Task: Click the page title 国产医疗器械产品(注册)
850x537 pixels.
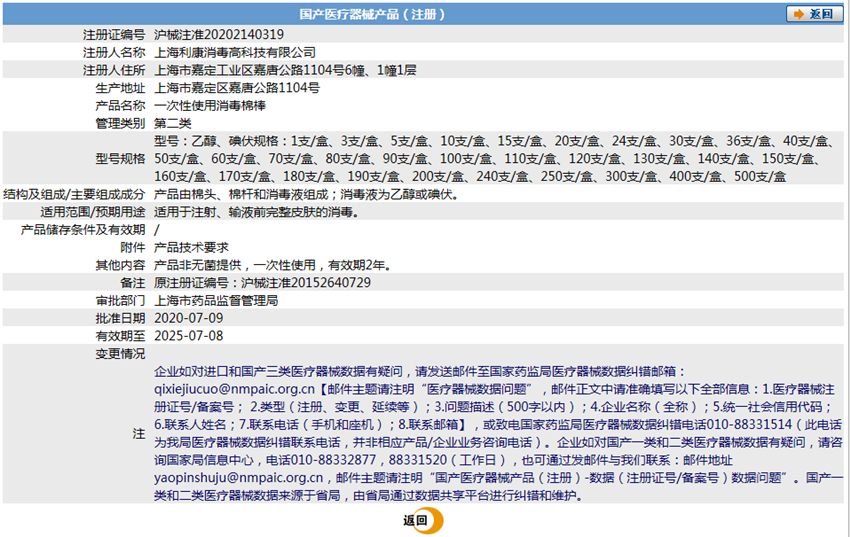Action: click(372, 14)
